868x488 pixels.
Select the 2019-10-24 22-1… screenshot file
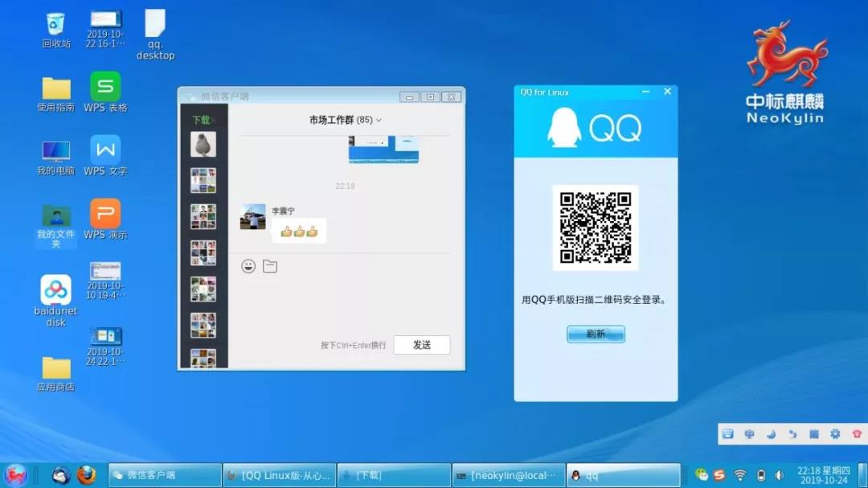(x=105, y=347)
